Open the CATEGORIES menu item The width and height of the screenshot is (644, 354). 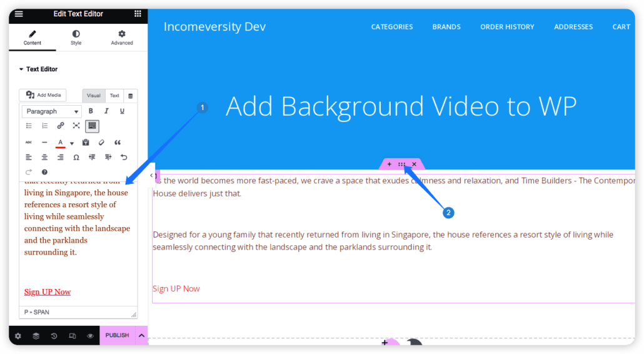click(x=392, y=27)
